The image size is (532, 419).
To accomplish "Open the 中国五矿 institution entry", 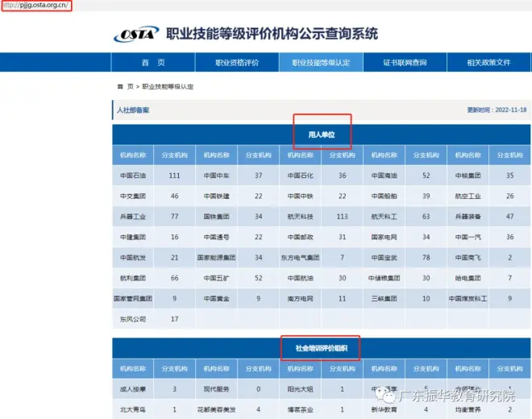I will [x=217, y=278].
